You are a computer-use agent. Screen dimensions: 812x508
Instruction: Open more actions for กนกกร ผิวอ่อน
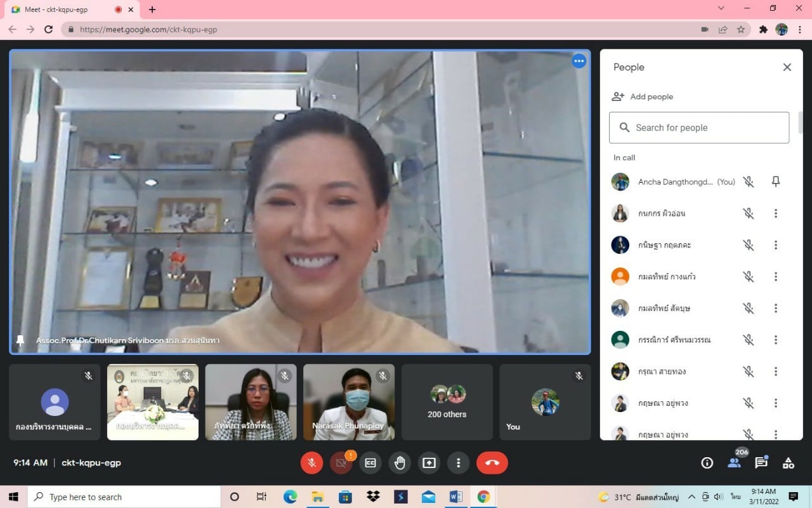coord(775,213)
